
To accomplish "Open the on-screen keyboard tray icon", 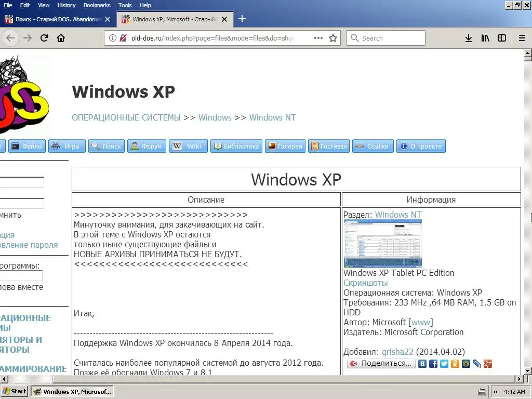I will (x=482, y=392).
